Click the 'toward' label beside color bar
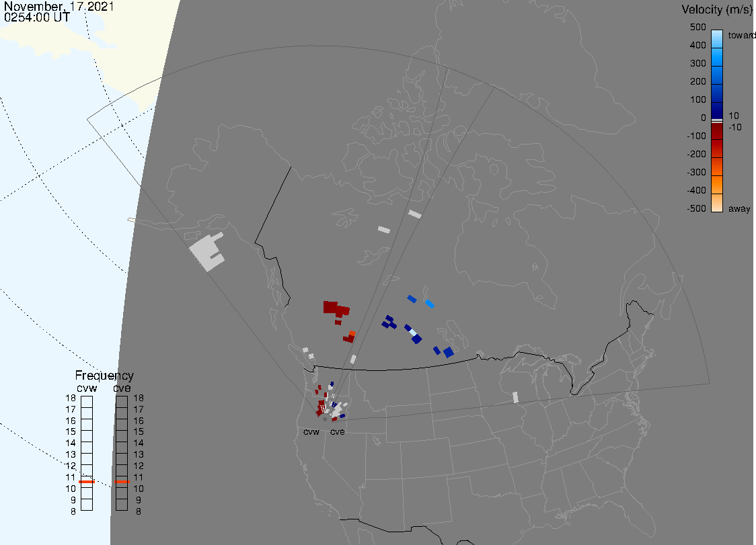The height and width of the screenshot is (545, 756). click(742, 35)
